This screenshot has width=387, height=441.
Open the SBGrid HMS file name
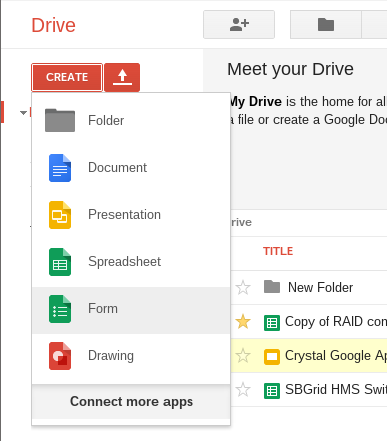click(x=336, y=389)
